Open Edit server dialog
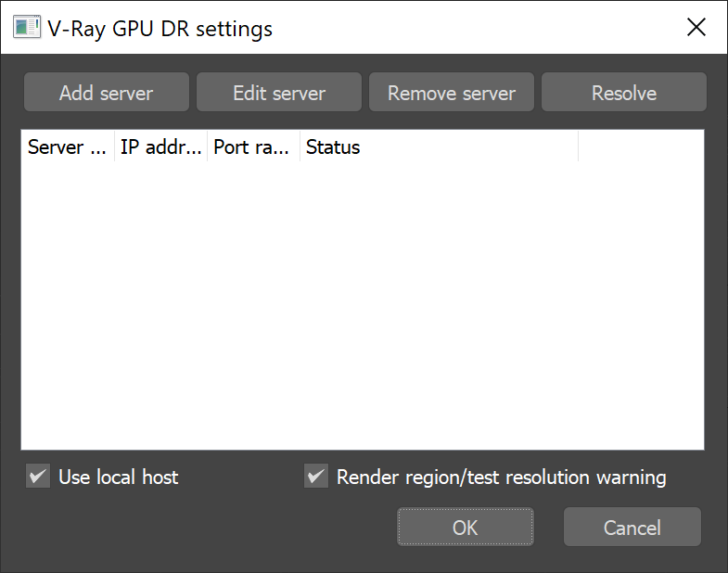 click(x=279, y=92)
